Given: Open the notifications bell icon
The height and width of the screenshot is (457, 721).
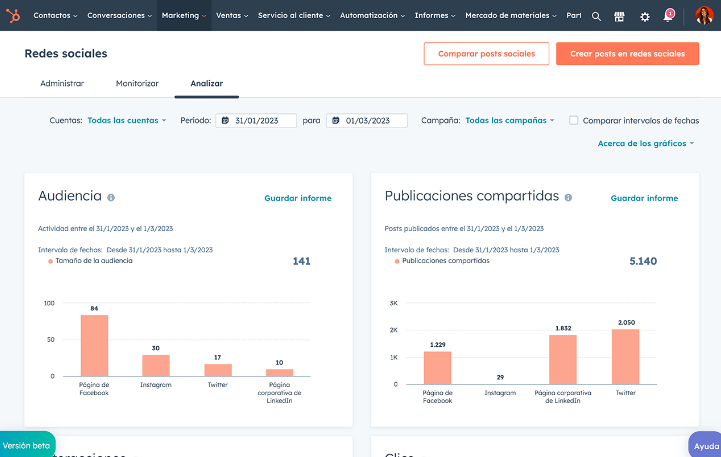Looking at the screenshot, I should click(x=669, y=16).
